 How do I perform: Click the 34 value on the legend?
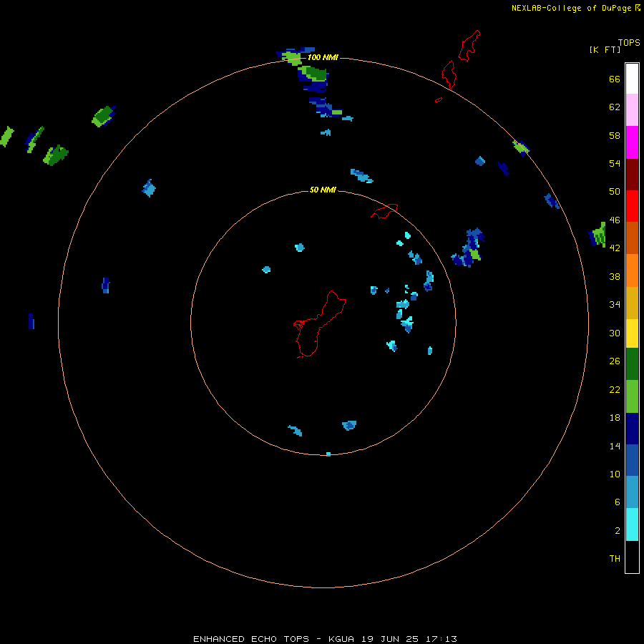[x=615, y=304]
